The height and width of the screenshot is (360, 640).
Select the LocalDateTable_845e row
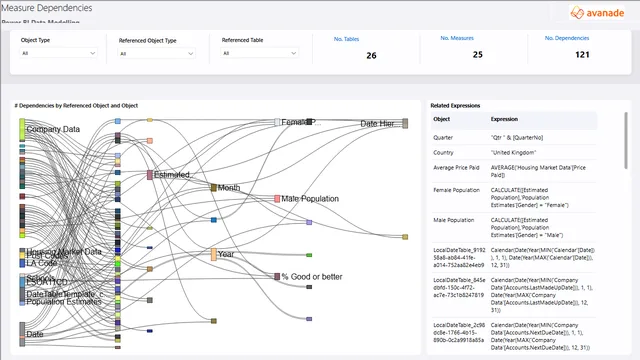[x=514, y=295]
